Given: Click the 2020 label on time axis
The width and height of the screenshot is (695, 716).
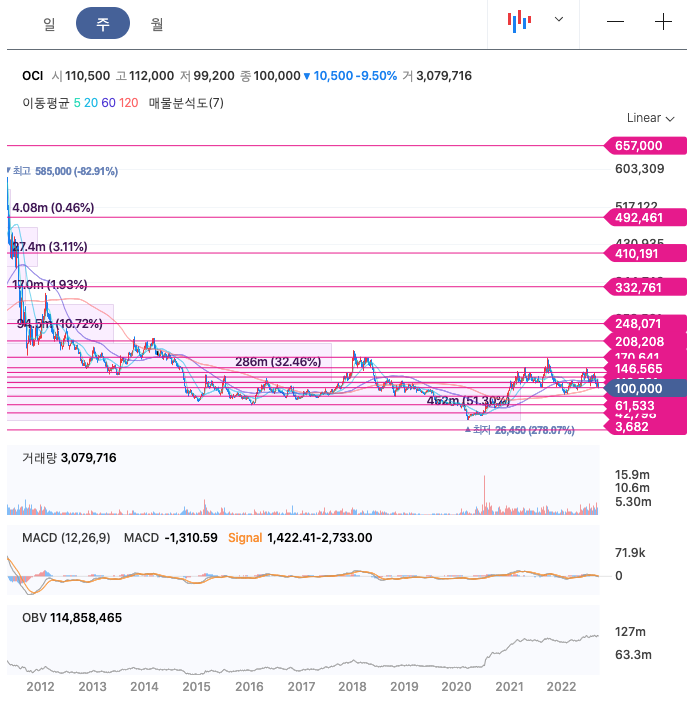Looking at the screenshot, I should pyautogui.click(x=456, y=687).
